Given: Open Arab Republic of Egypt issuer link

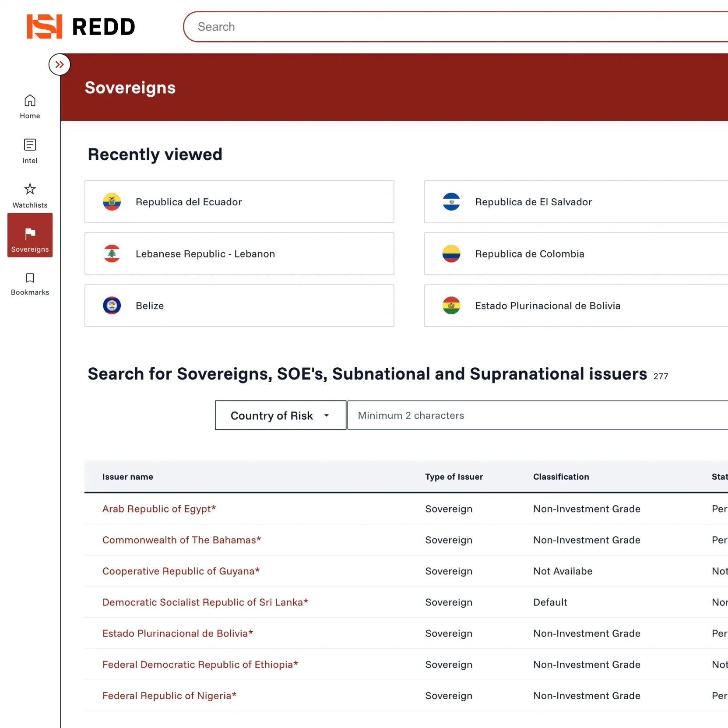Looking at the screenshot, I should click(159, 509).
